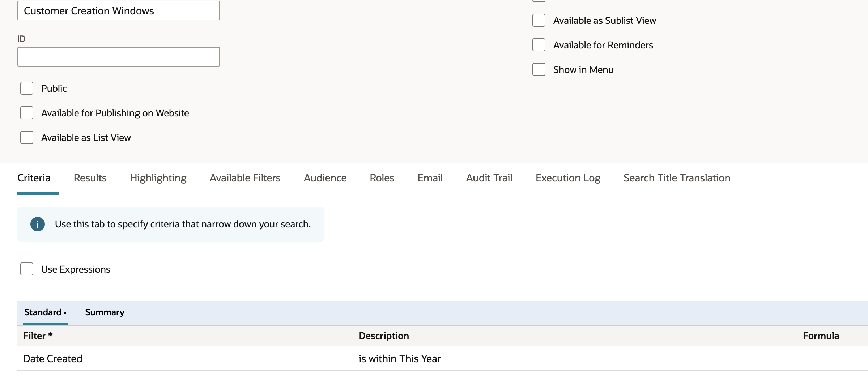
Task: Click the info icon in the criteria hint
Action: click(x=38, y=224)
